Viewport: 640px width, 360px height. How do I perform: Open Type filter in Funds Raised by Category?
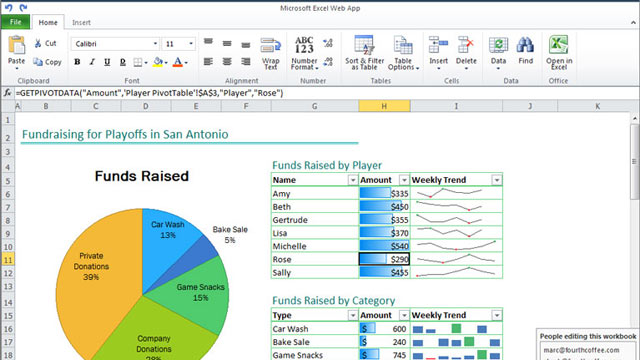pyautogui.click(x=353, y=316)
